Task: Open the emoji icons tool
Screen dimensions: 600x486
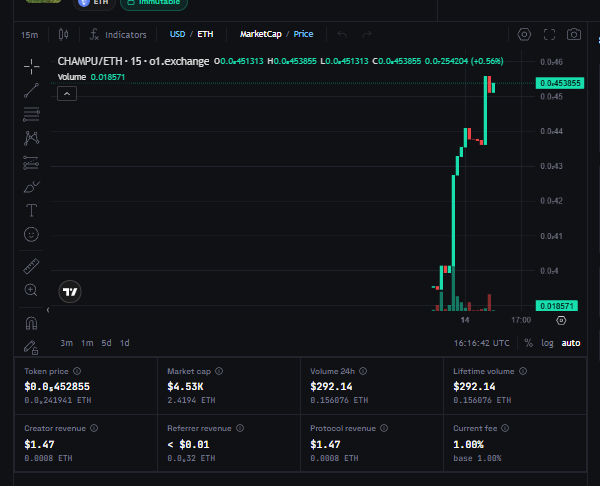Action: (x=31, y=234)
